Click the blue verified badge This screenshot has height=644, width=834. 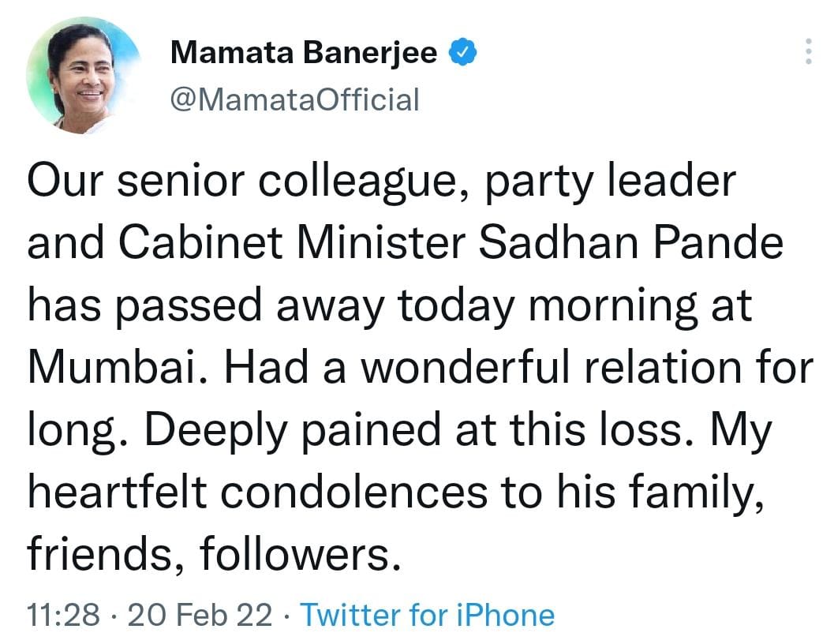[462, 51]
